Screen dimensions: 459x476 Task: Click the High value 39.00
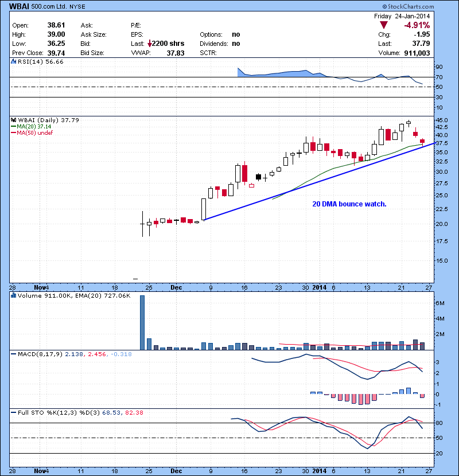tap(56, 34)
